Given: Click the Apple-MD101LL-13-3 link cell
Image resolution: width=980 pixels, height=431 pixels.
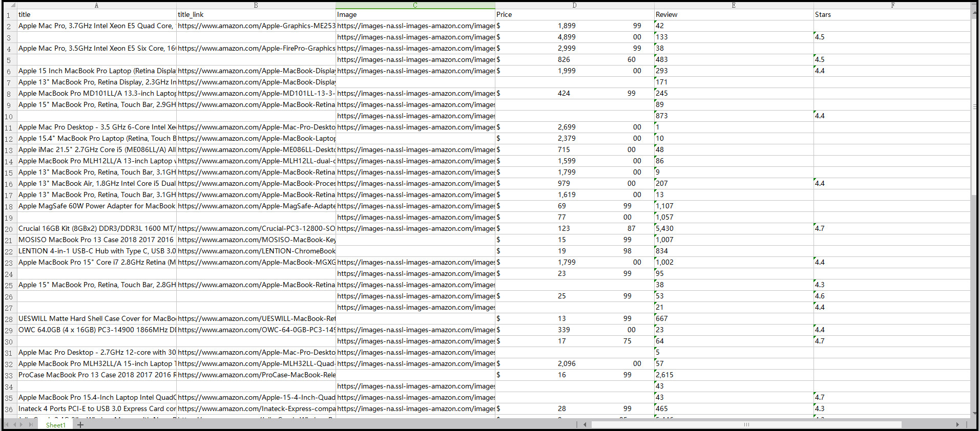Looking at the screenshot, I should click(256, 94).
